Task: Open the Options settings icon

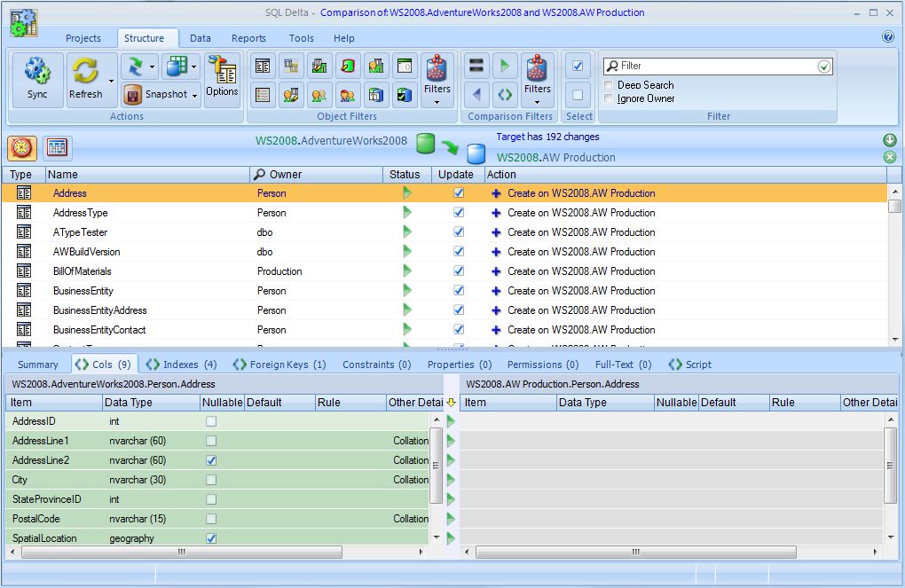Action: click(222, 70)
